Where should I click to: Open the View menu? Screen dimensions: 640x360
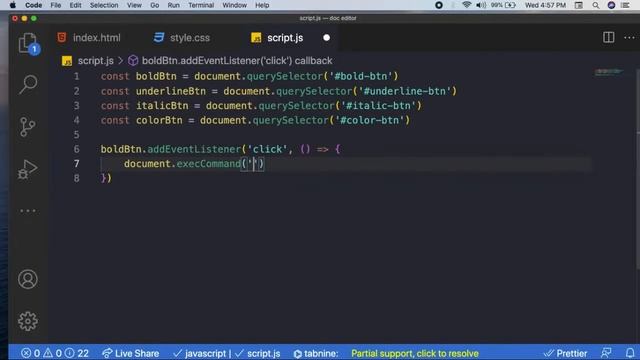coord(134,5)
